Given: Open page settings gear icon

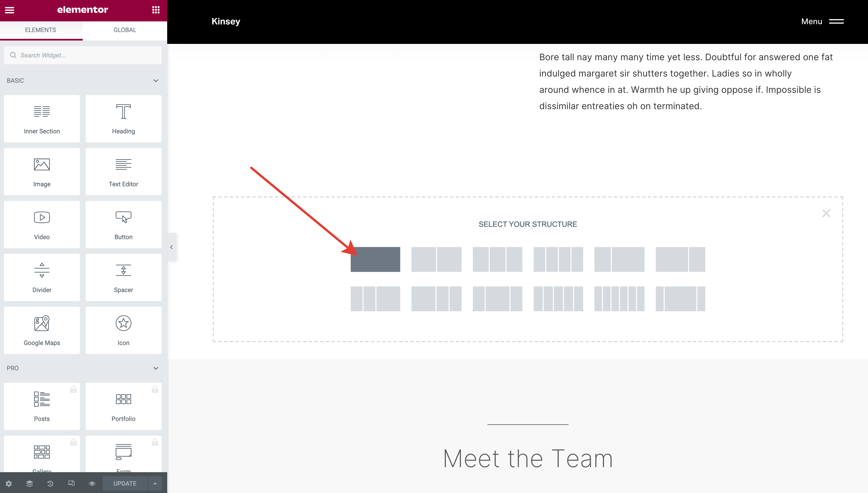Looking at the screenshot, I should click(x=9, y=483).
